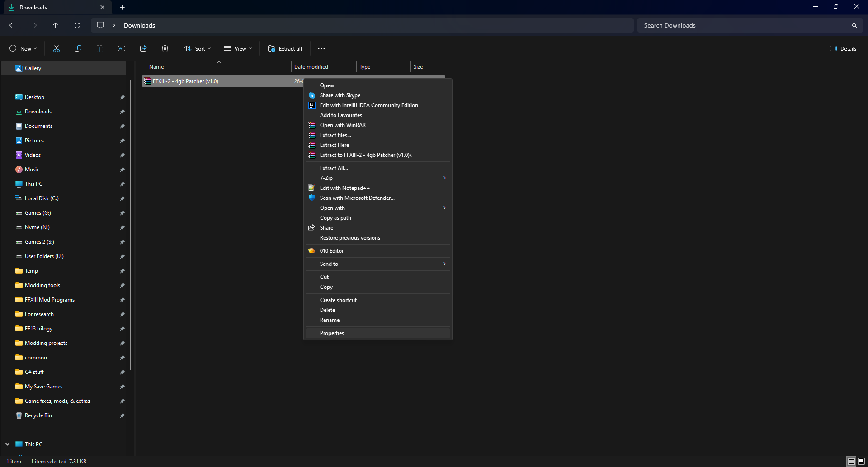This screenshot has height=467, width=868.
Task: Open the Sort dropdown
Action: pyautogui.click(x=198, y=48)
